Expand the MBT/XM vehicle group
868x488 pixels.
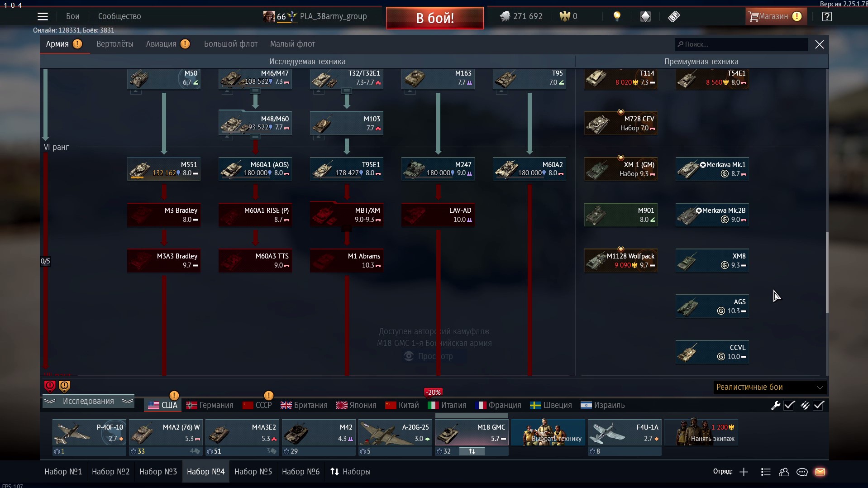tap(347, 229)
